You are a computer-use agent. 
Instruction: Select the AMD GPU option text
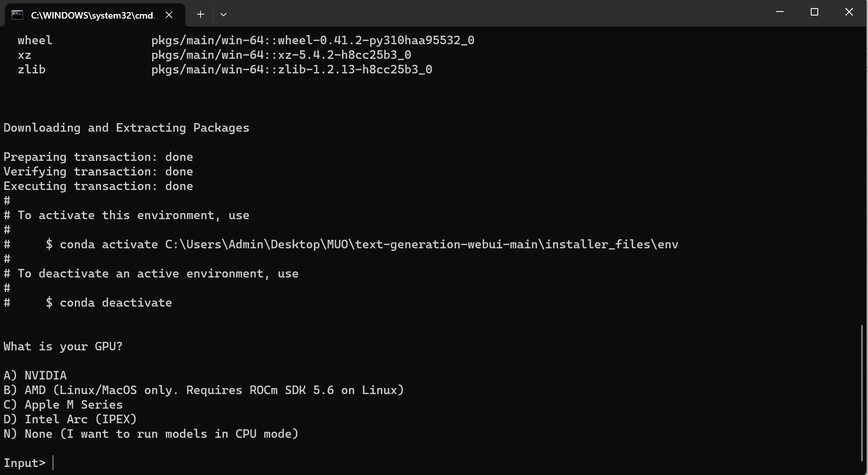click(203, 390)
